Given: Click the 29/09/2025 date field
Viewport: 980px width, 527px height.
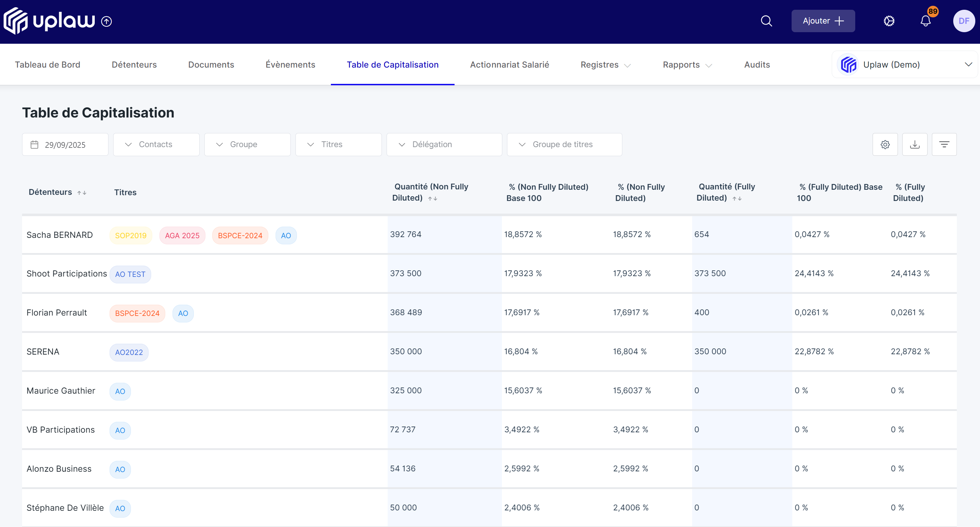Looking at the screenshot, I should coord(65,145).
